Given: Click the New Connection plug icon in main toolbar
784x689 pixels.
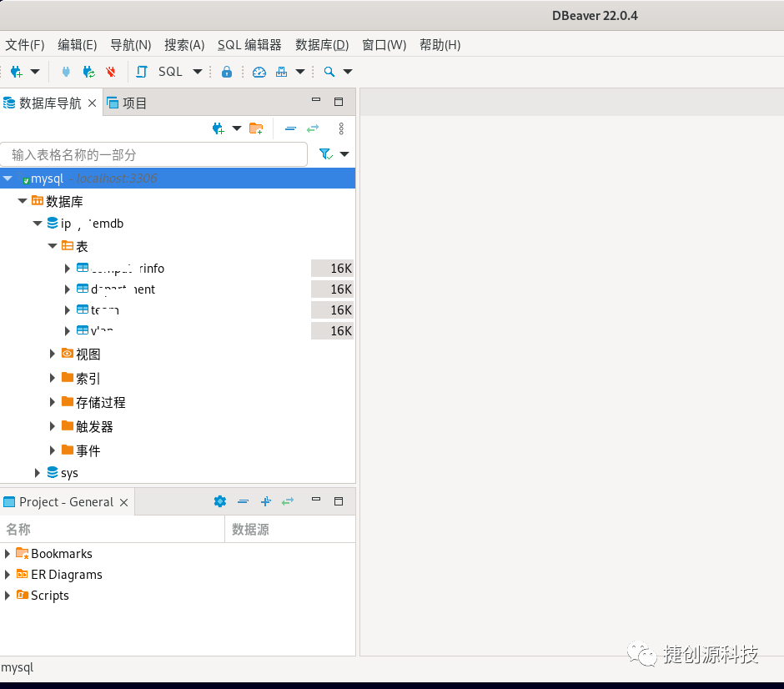Looking at the screenshot, I should tap(17, 72).
